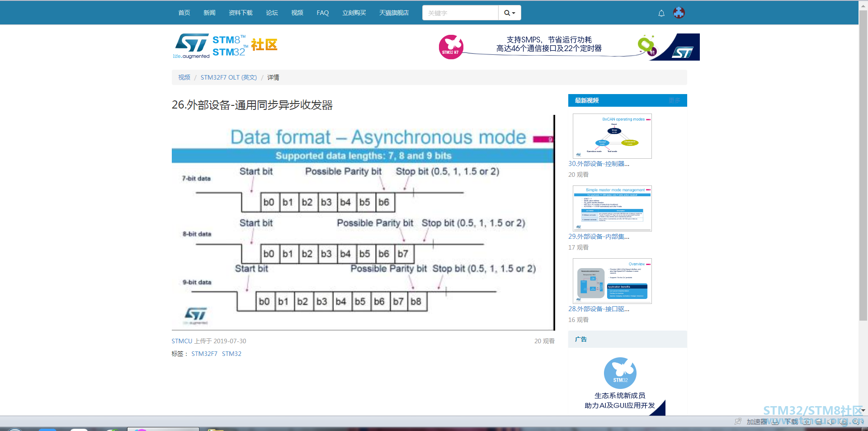Open the 下载 downloads label
The height and width of the screenshot is (431, 868).
791,422
